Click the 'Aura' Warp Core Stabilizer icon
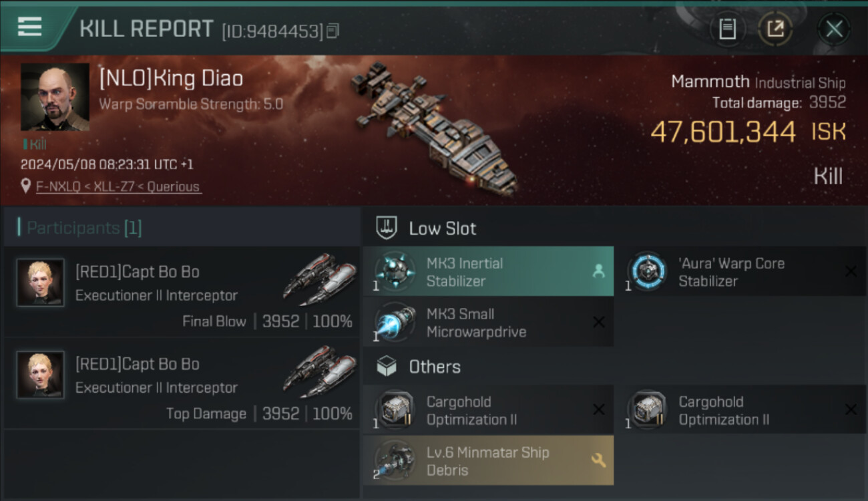 646,271
